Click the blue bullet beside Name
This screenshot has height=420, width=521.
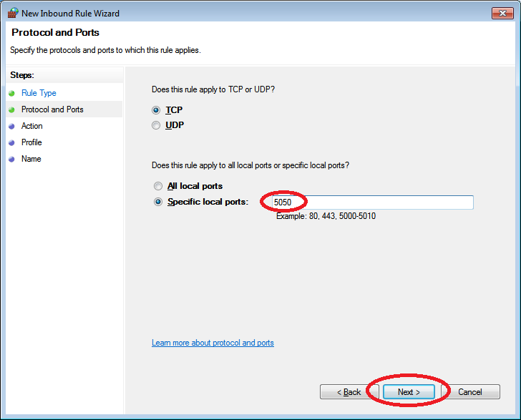click(x=11, y=159)
